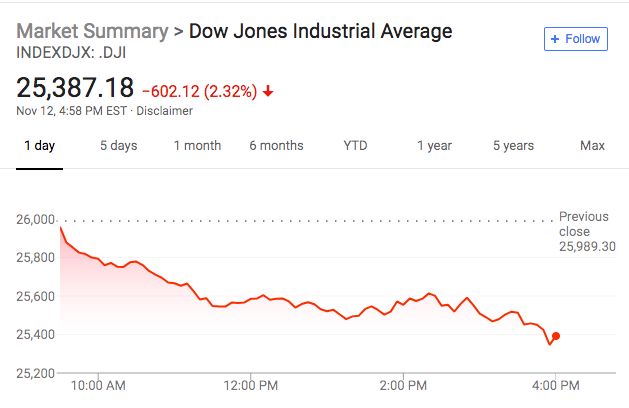Switch to the 1 month range
The height and width of the screenshot is (408, 629).
pyautogui.click(x=197, y=146)
